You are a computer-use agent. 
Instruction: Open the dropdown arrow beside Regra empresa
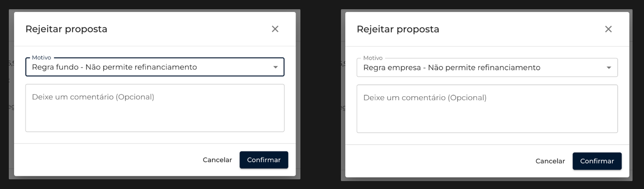click(609, 68)
